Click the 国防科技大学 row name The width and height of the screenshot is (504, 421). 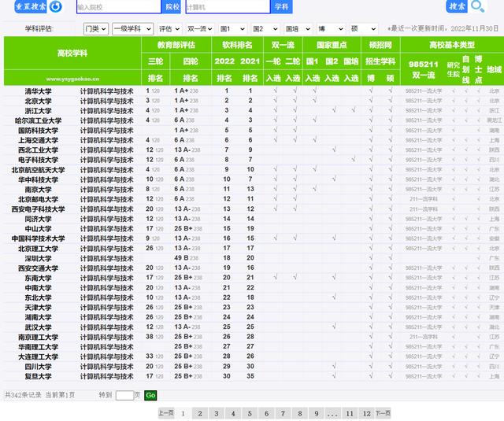click(39, 131)
